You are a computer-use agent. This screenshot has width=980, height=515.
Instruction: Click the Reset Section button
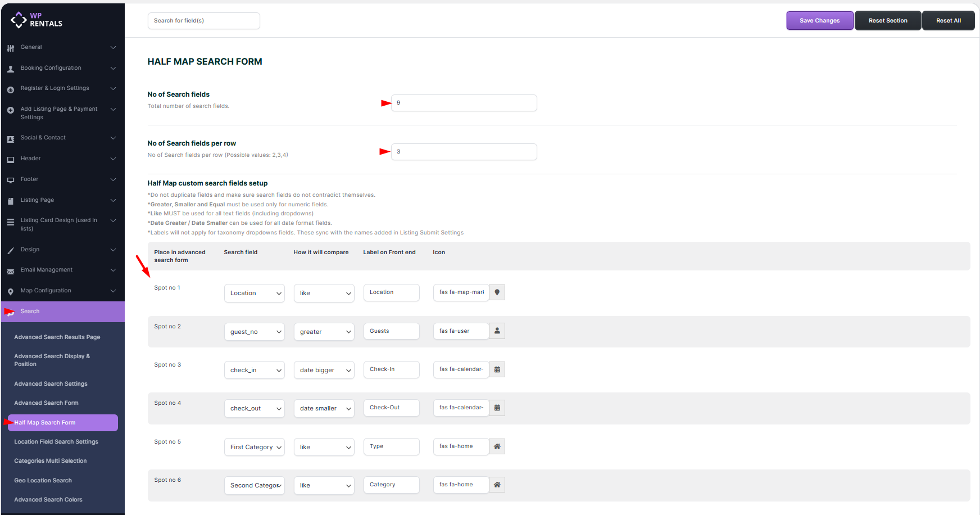888,21
